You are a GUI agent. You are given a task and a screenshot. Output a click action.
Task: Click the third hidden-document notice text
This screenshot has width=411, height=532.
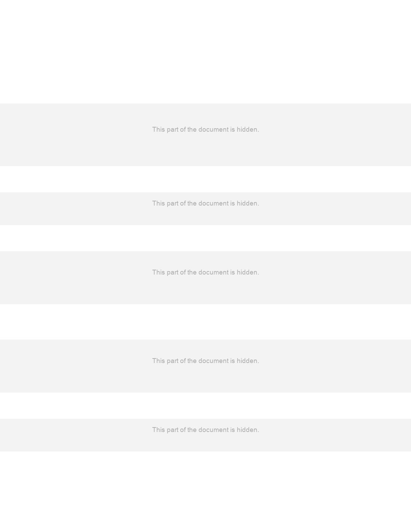point(205,272)
